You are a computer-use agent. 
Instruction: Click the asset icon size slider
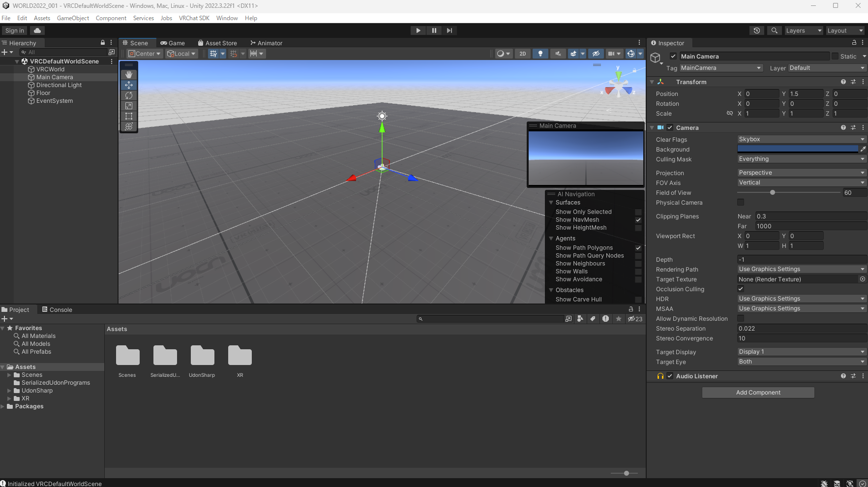point(625,473)
